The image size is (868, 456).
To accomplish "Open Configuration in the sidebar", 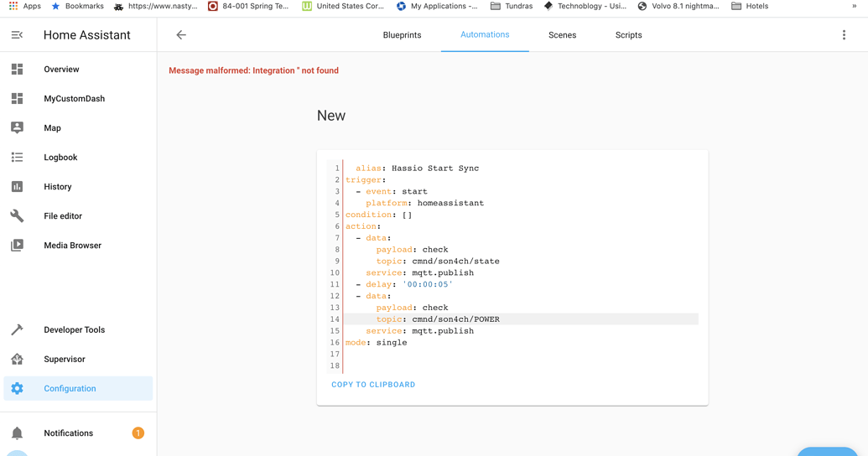I will [x=78, y=388].
